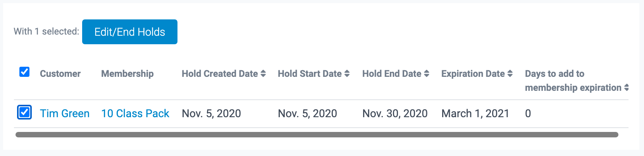Sort by the Hold Start Date header text
Image resolution: width=644 pixels, height=156 pixels.
pyautogui.click(x=310, y=74)
